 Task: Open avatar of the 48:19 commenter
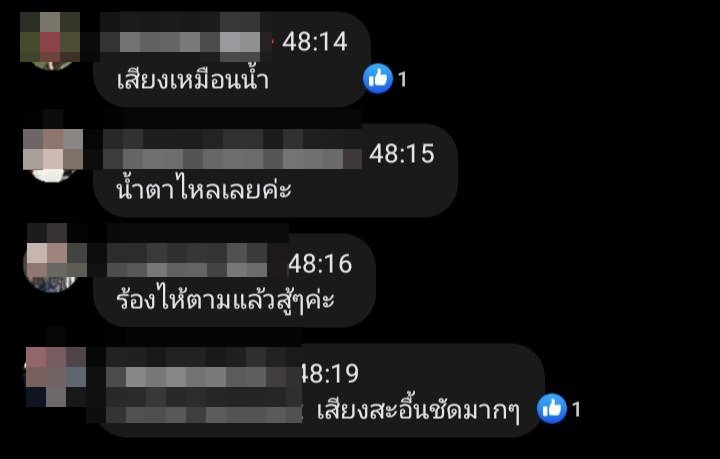(55, 376)
